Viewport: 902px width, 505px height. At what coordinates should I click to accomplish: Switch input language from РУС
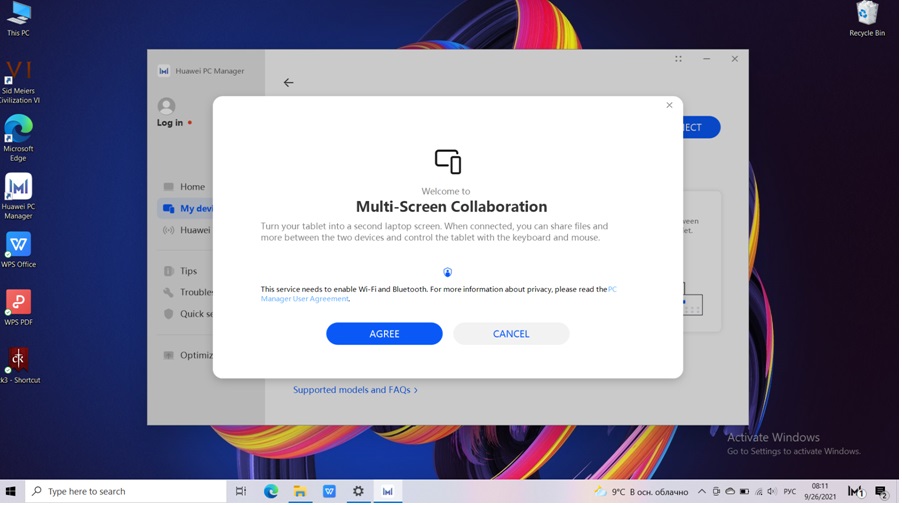coord(790,492)
